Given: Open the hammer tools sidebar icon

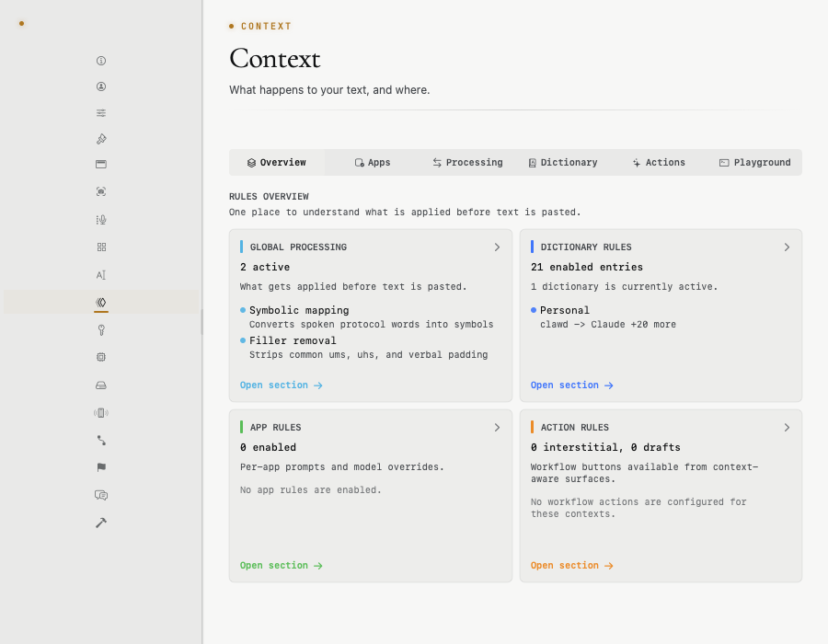Looking at the screenshot, I should (x=101, y=523).
